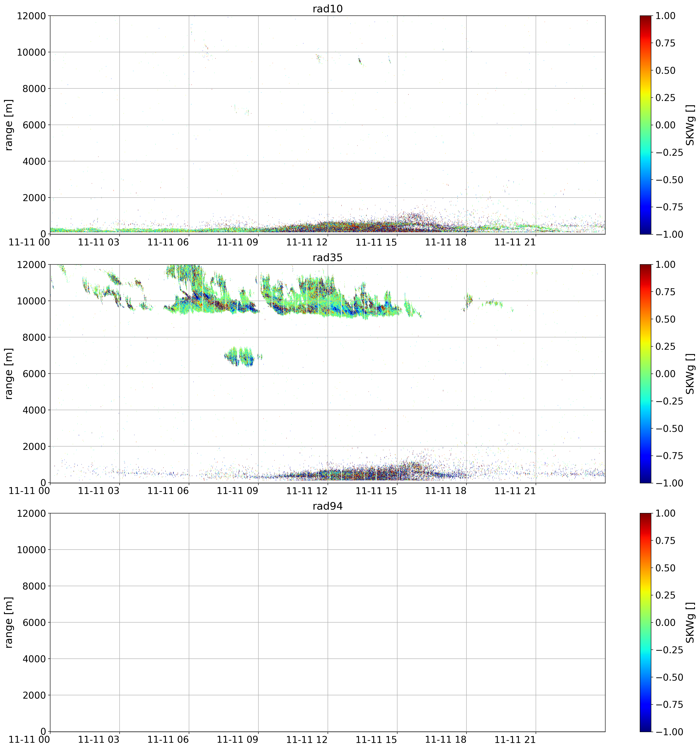Select the "range [m]" label of the rad10 plot
The height and width of the screenshot is (749, 700).
click(x=9, y=125)
